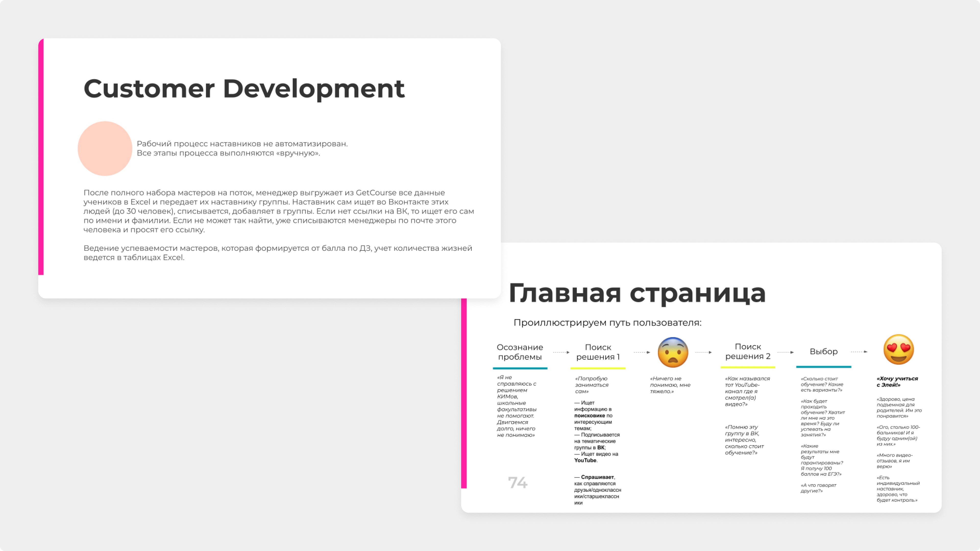Click the quote '«Ничего не понимаю, мне тяжело.»'
The height and width of the screenshot is (551, 980).
click(670, 385)
